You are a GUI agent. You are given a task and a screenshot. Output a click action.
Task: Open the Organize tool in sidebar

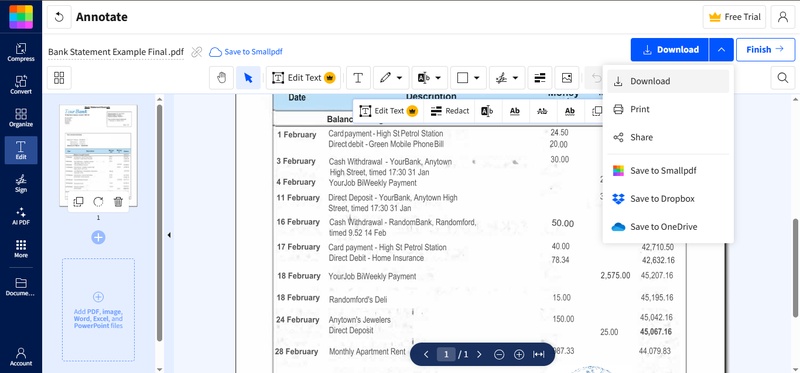(21, 118)
